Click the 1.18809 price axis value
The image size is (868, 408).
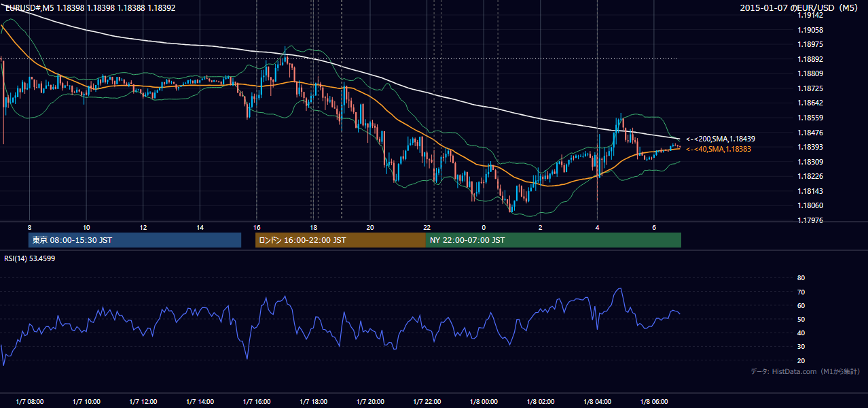[x=810, y=73]
